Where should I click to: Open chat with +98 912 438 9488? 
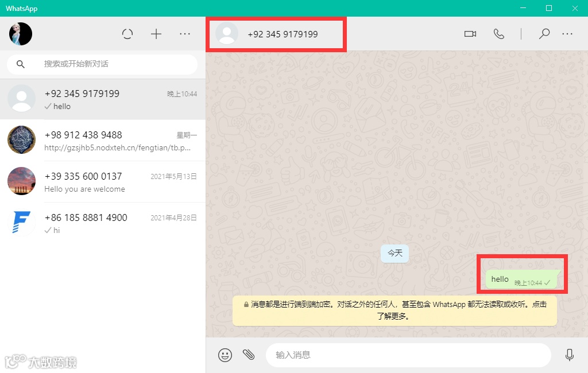tap(103, 141)
